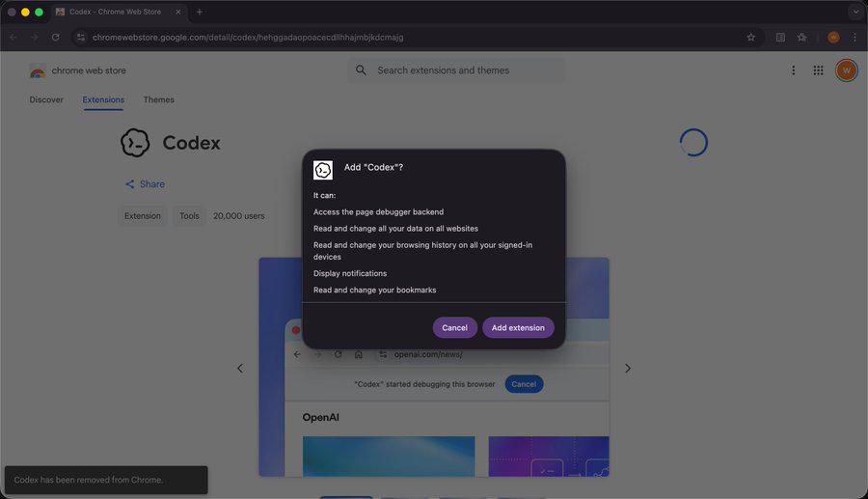Screen dimensions: 868x499
Task: Click the 20,000 users text
Action: pyautogui.click(x=239, y=216)
